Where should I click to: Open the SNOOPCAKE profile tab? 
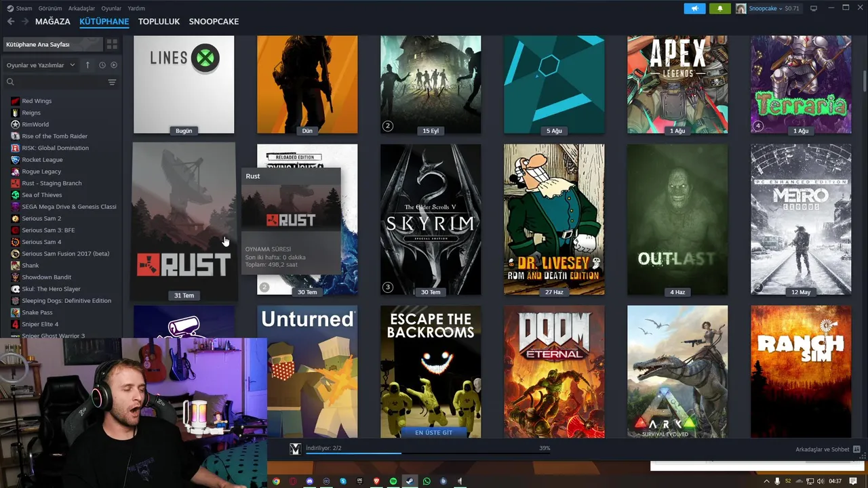coord(214,22)
